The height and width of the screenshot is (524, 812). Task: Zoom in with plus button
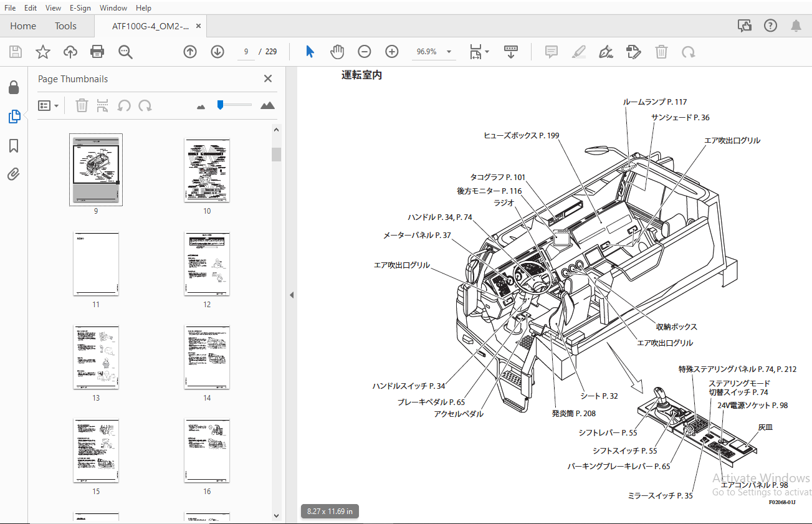(x=392, y=52)
